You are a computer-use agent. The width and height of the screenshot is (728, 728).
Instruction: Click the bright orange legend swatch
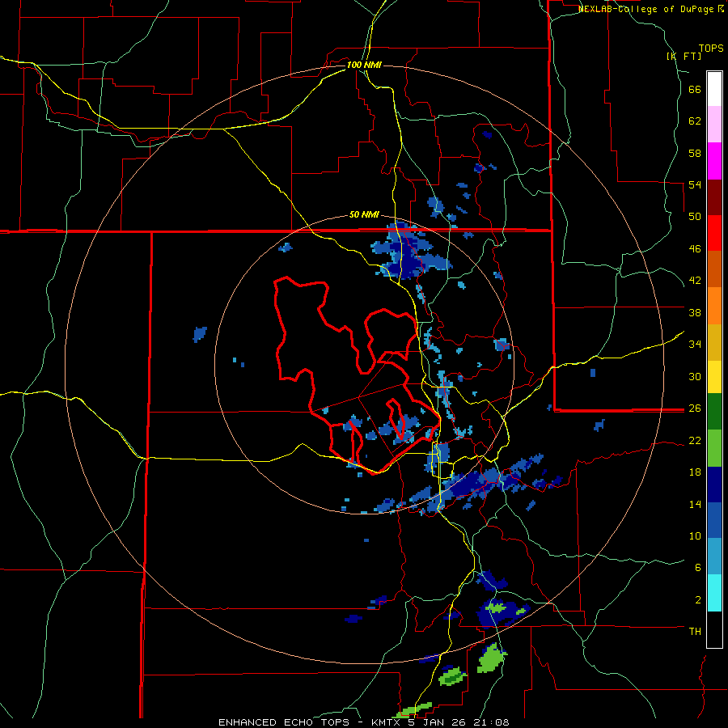coord(714,306)
